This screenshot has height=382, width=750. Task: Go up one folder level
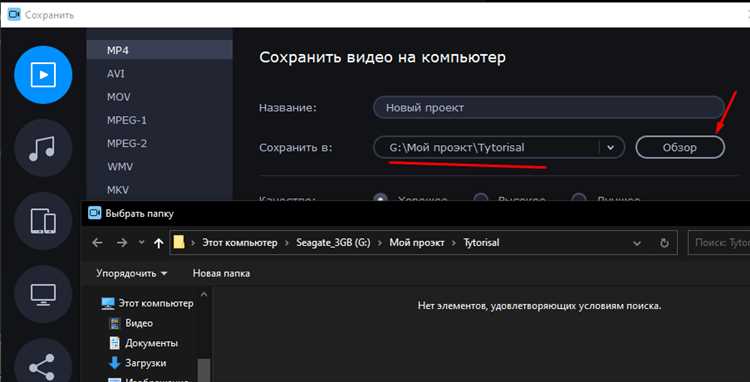click(159, 243)
